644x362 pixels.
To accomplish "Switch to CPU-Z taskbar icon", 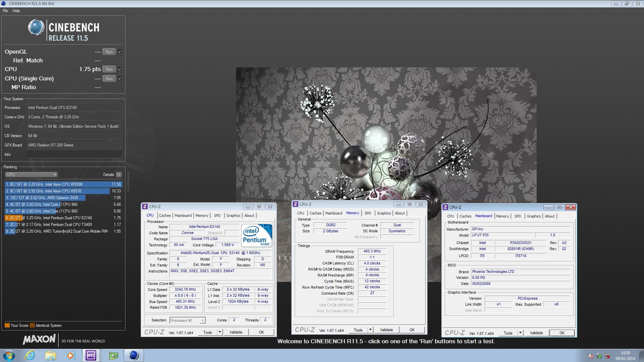I will pyautogui.click(x=91, y=355).
